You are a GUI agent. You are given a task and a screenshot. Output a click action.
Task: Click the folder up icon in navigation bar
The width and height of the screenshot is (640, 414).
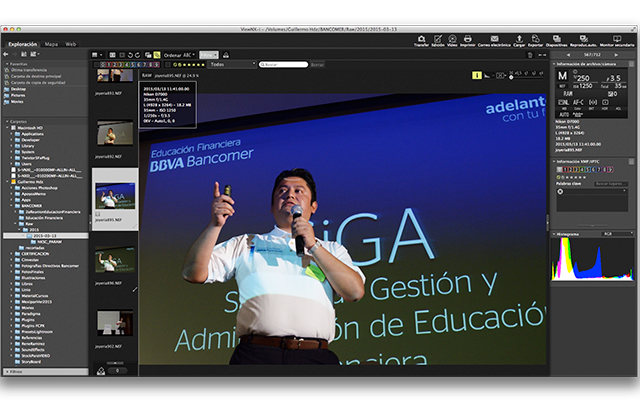click(24, 54)
